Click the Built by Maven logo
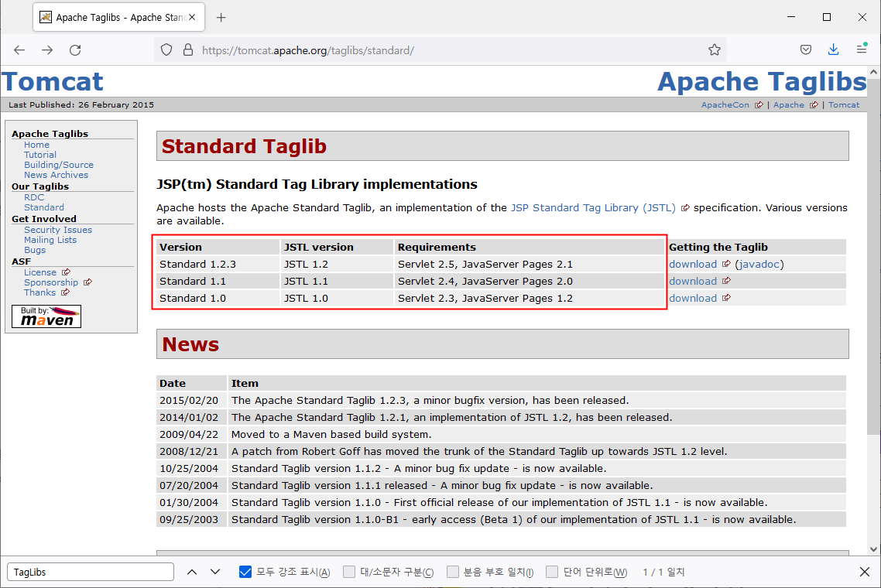This screenshot has height=588, width=881. pyautogui.click(x=46, y=316)
